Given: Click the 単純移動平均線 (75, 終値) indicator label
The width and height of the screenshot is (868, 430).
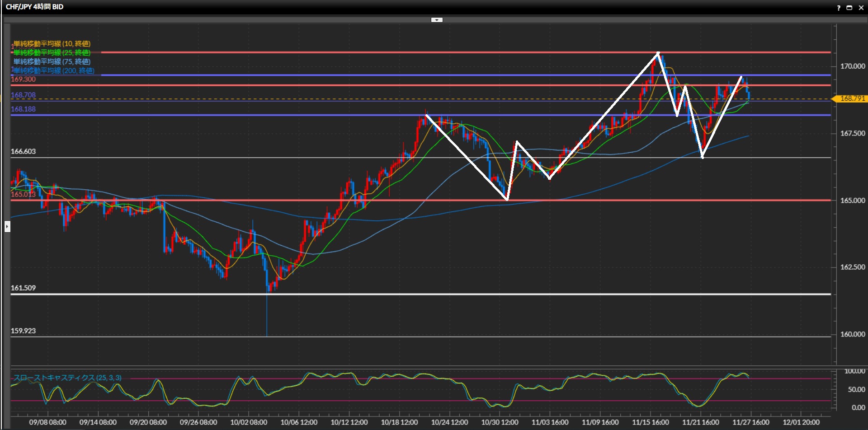Looking at the screenshot, I should point(52,61).
